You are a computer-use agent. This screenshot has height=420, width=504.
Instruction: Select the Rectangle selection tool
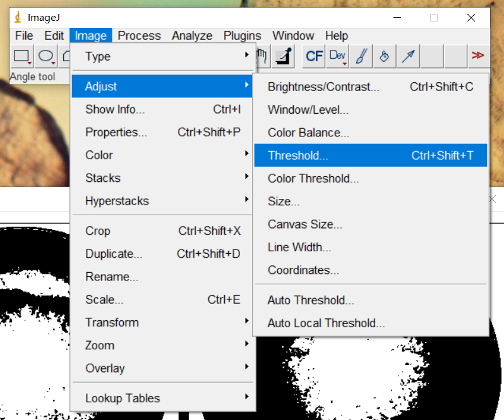22,57
